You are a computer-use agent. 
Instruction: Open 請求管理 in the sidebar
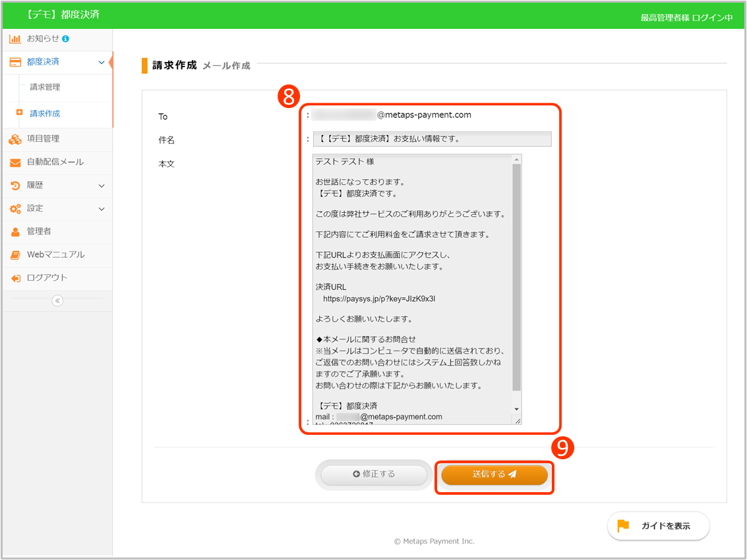click(x=45, y=87)
